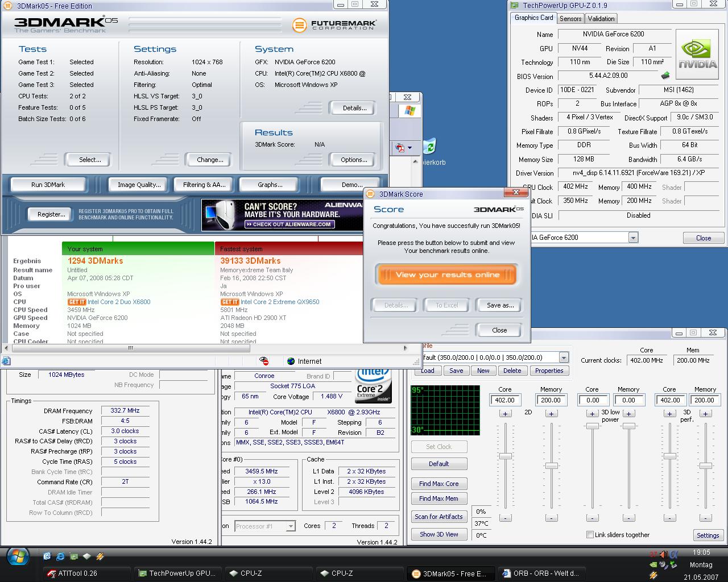Click View your results online
This screenshot has height=582, width=728.
point(446,275)
